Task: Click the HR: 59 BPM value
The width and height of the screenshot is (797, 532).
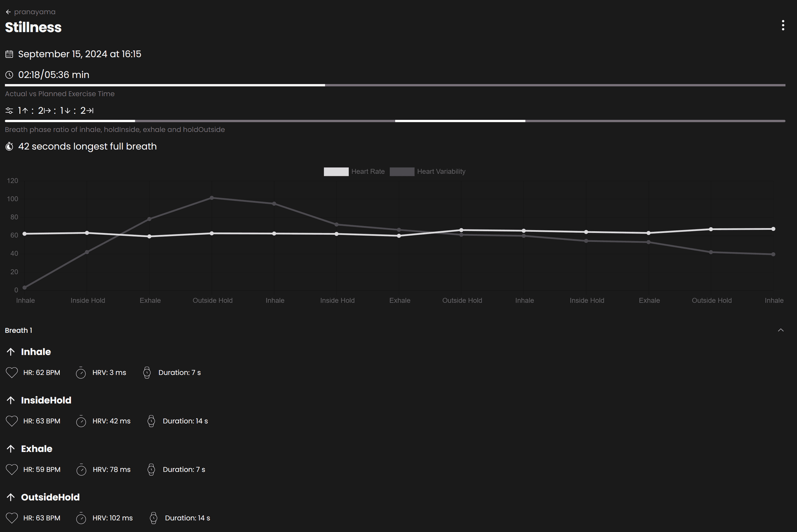Action: (x=42, y=470)
